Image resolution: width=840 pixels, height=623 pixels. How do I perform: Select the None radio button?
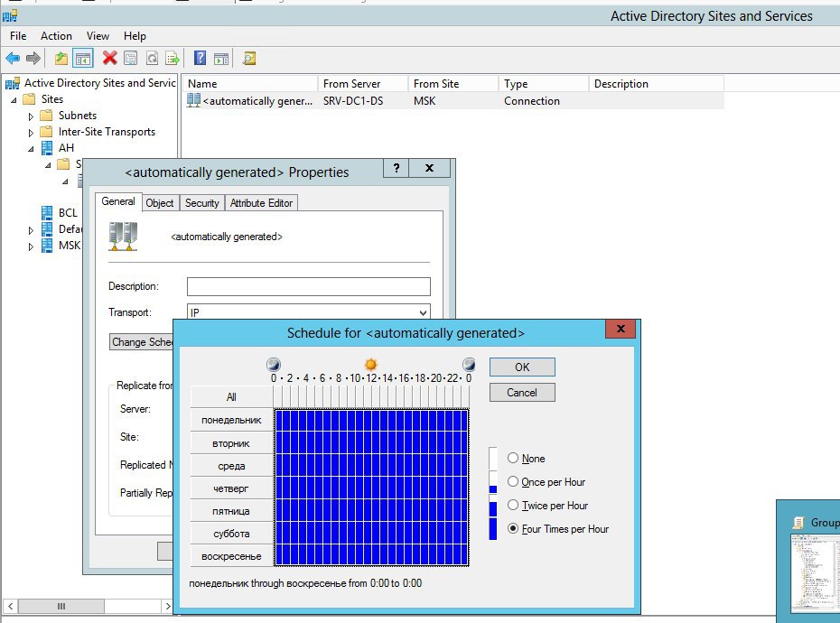click(513, 458)
